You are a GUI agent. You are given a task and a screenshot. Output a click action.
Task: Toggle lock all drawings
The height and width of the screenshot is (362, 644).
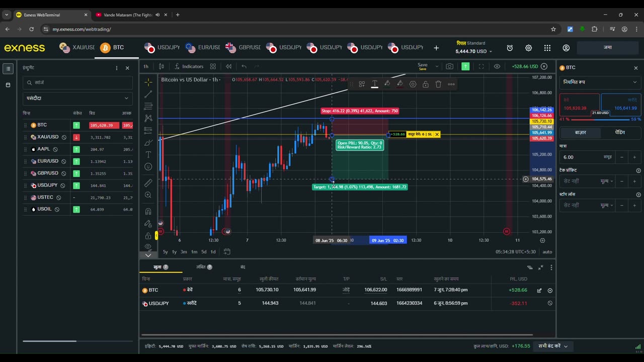[148, 236]
